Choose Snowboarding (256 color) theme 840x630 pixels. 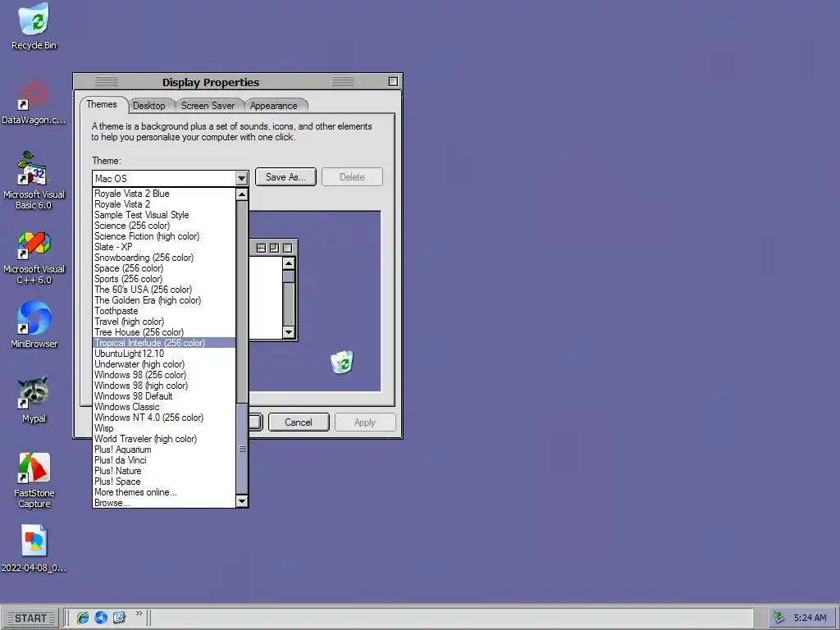[x=164, y=258]
